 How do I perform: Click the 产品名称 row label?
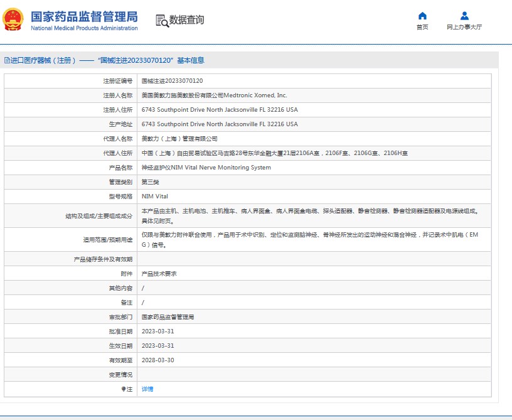point(121,168)
